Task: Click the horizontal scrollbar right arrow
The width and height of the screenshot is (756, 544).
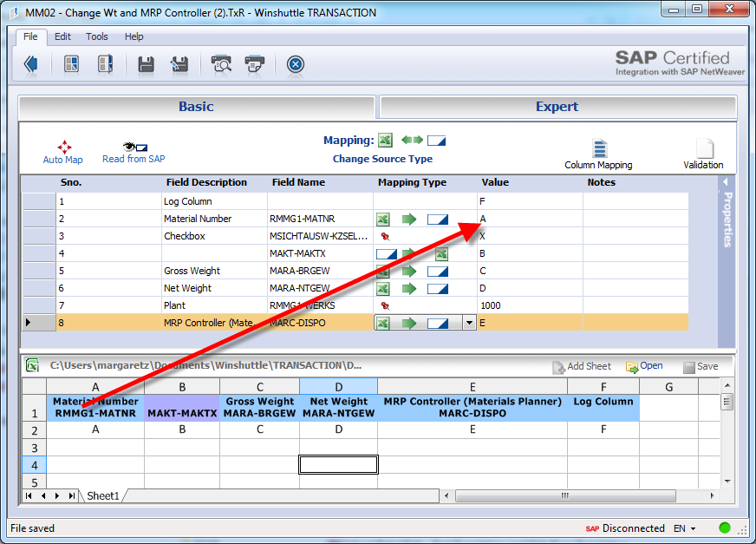Action: 712,495
